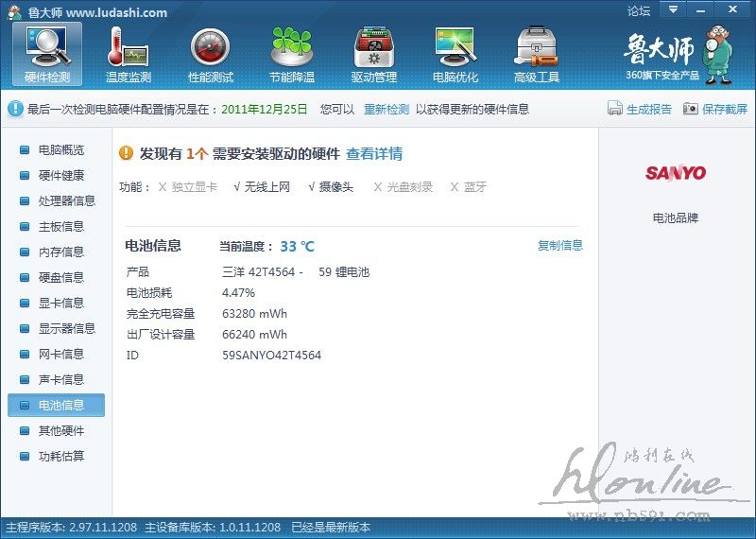Open the 硬件检测 hardware detection icon
The width and height of the screenshot is (756, 539).
(x=47, y=54)
